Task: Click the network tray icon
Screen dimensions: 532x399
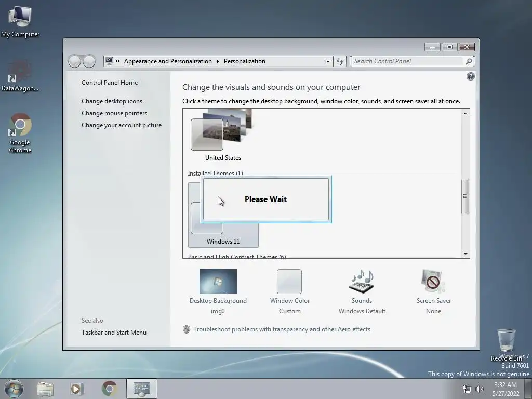Action: [467, 389]
